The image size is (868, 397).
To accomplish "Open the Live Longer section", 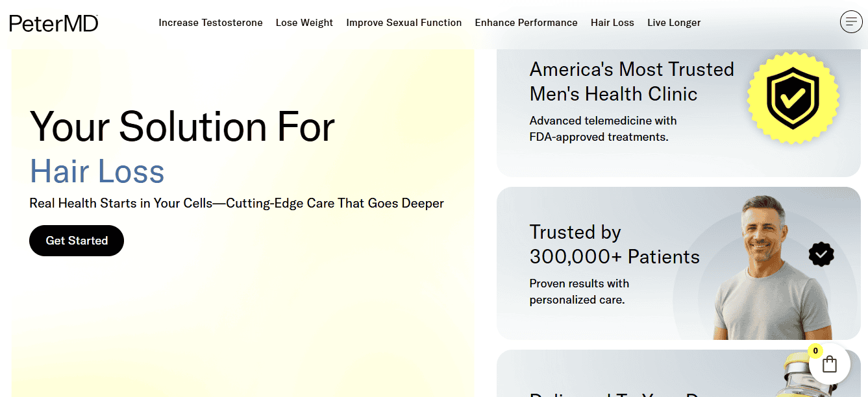I will pyautogui.click(x=673, y=22).
